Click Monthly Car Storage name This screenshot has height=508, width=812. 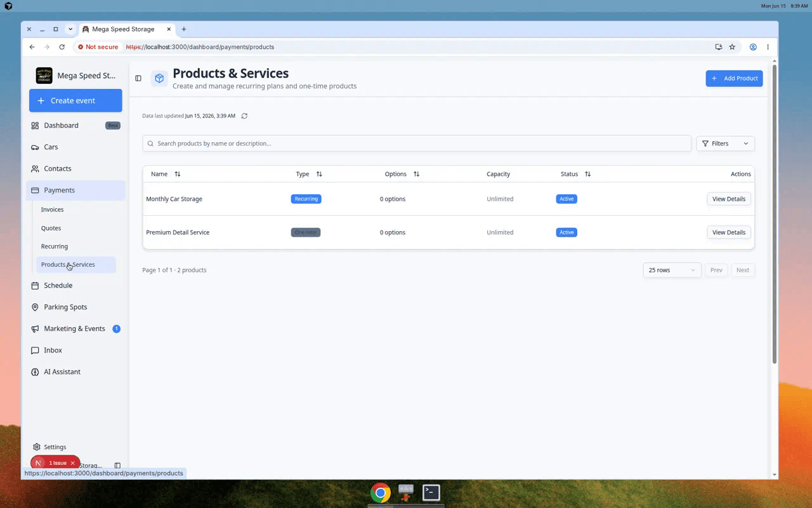[x=174, y=199]
